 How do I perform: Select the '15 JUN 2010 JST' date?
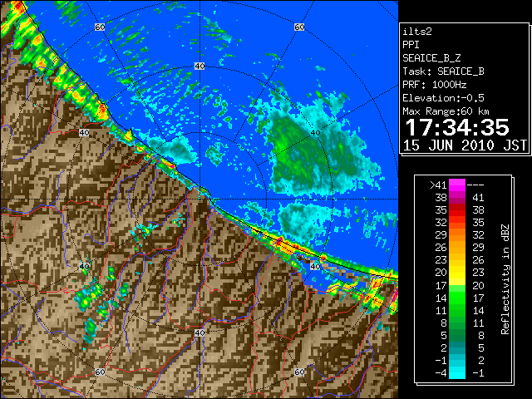tap(465, 145)
